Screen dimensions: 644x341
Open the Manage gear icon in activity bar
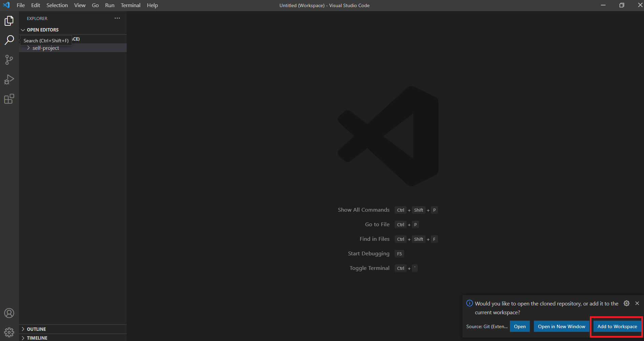pyautogui.click(x=9, y=333)
